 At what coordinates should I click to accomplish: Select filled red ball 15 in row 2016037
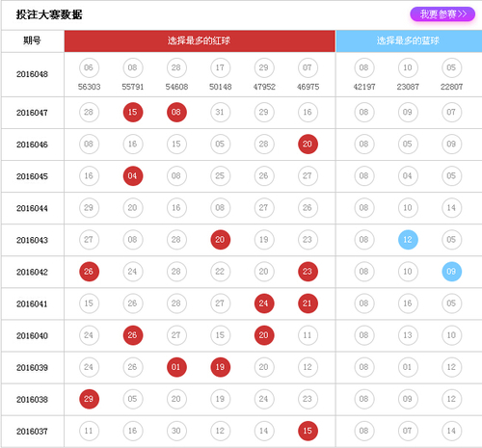(308, 431)
